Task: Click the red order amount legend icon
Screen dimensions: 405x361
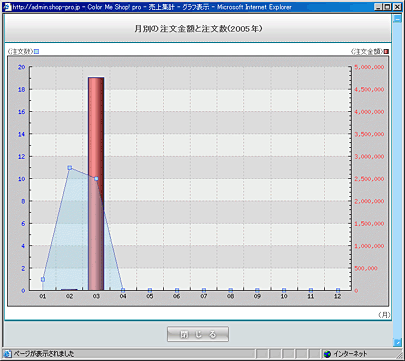Action: (386, 52)
